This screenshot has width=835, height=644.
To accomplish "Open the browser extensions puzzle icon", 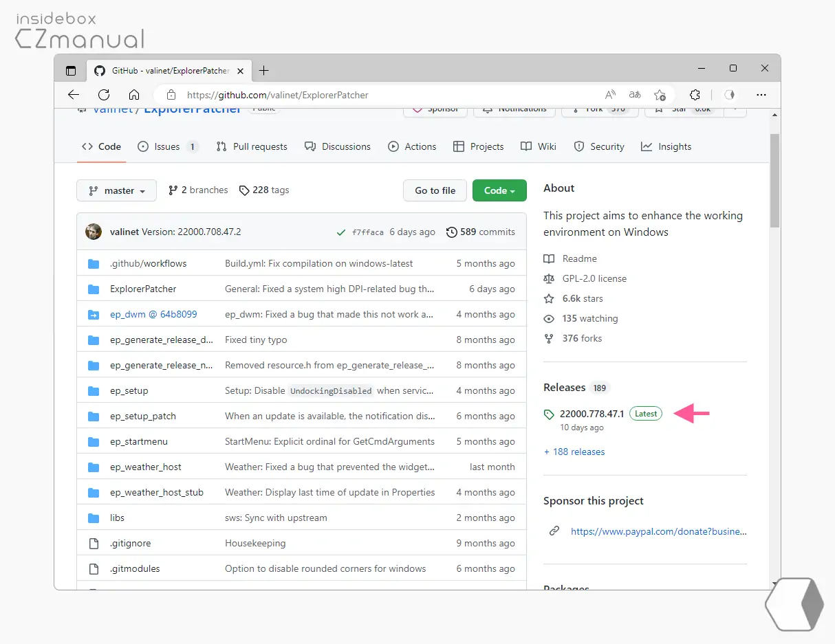I will click(x=695, y=95).
